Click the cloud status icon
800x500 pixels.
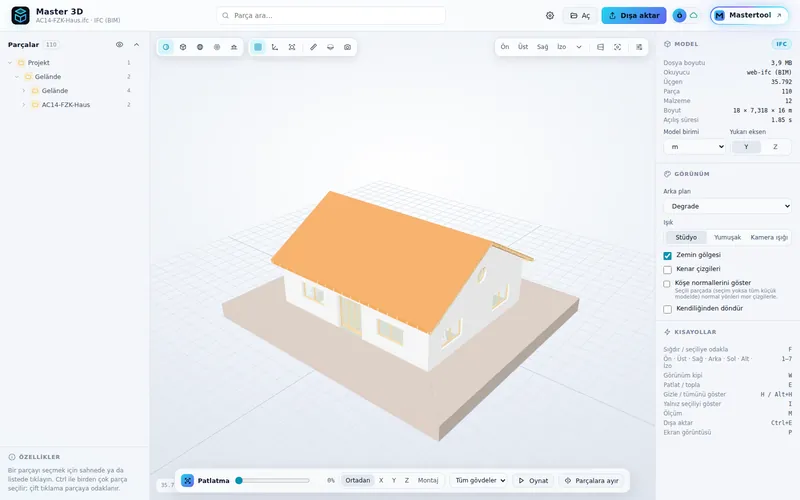693,15
